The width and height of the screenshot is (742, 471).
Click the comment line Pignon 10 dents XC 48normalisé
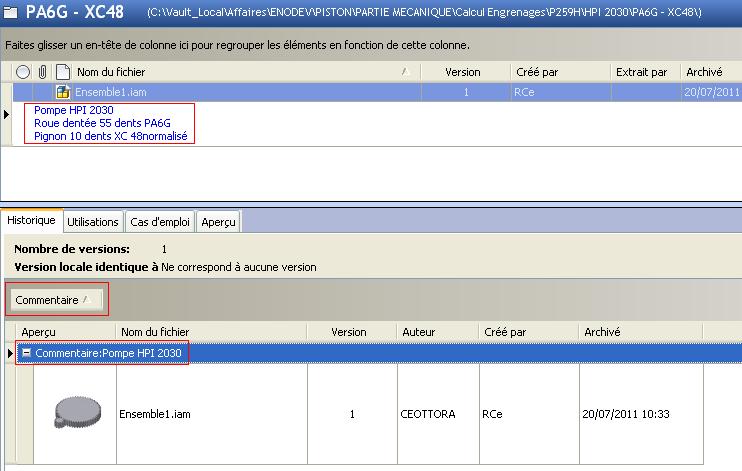coord(111,136)
